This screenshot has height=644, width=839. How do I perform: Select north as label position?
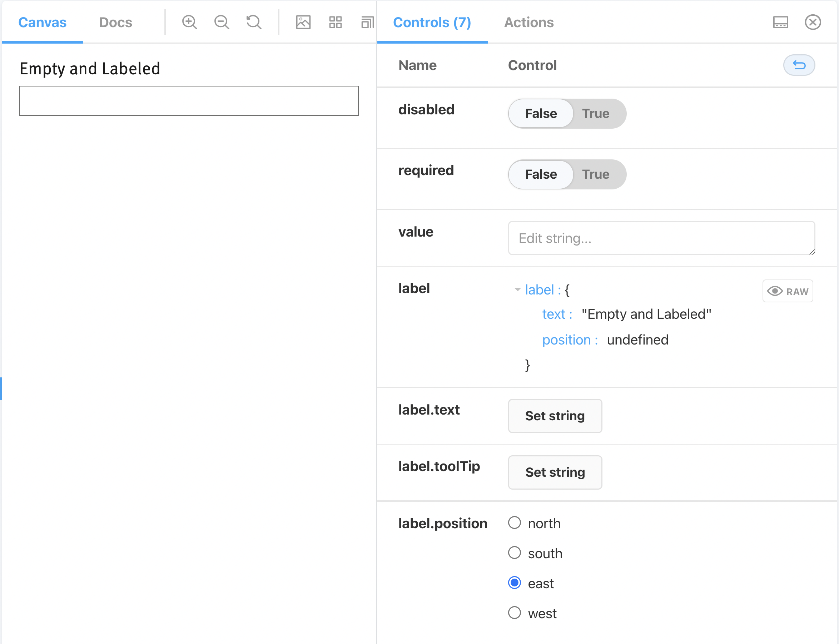click(514, 522)
